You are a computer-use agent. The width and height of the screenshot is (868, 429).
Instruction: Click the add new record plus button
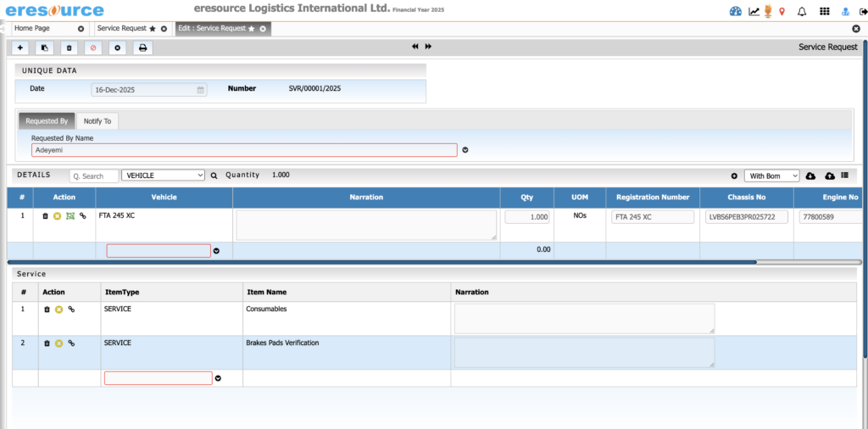click(20, 47)
